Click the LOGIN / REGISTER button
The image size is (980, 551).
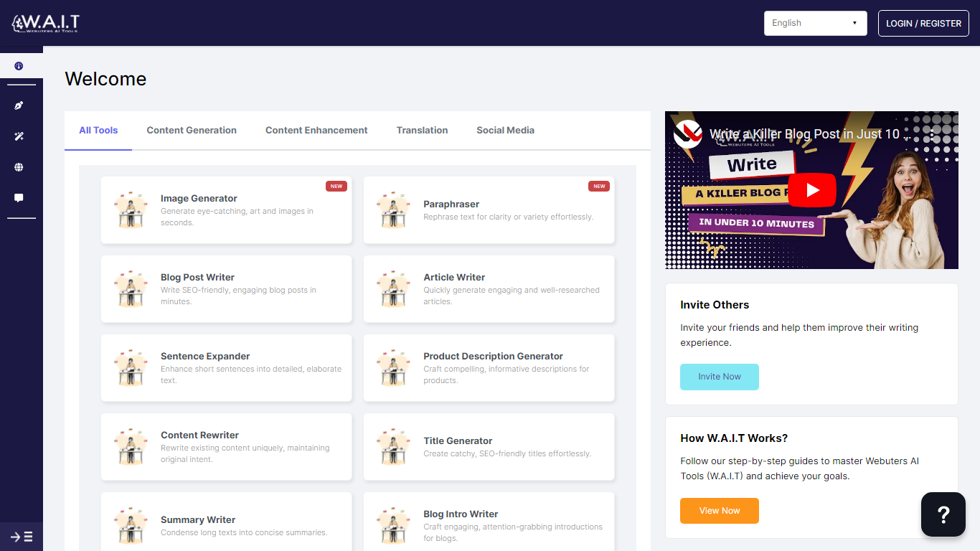923,23
